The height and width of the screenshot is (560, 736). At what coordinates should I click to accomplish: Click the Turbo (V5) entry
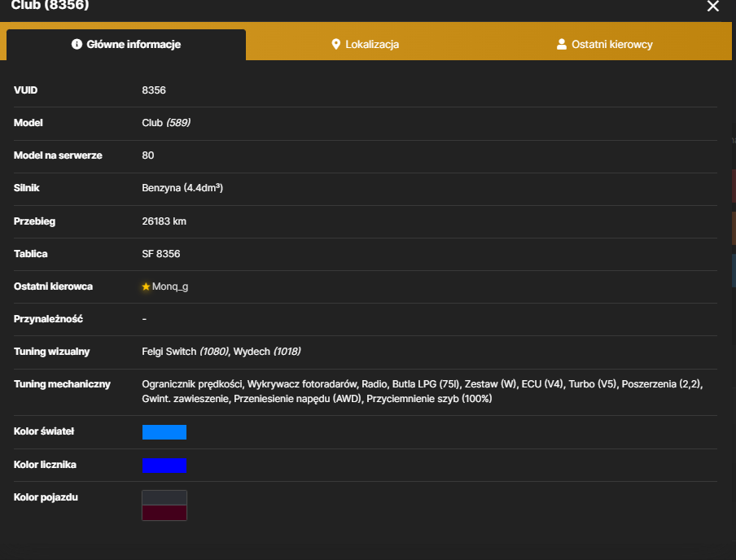(x=593, y=384)
